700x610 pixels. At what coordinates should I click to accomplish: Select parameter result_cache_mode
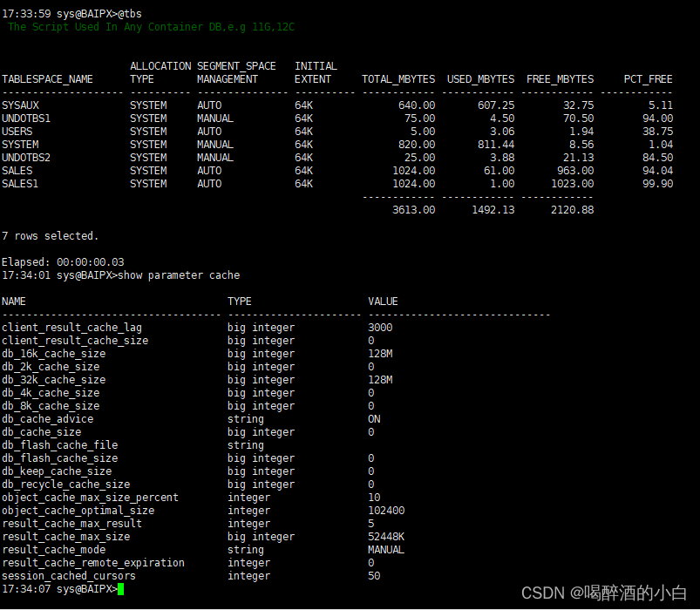[x=53, y=550]
